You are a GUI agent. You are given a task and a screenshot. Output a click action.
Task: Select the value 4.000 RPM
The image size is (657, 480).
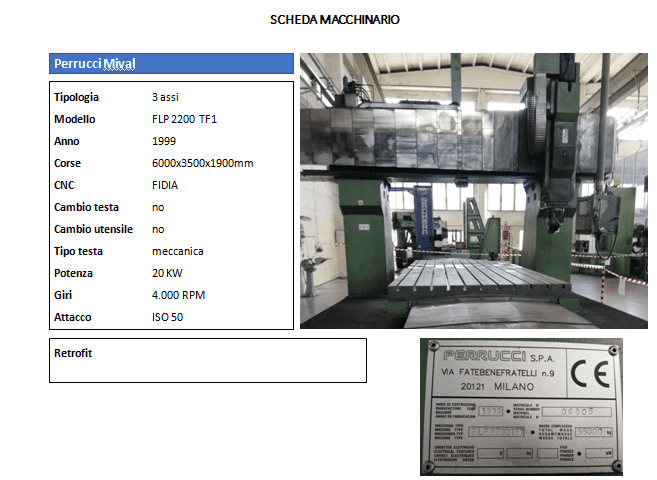[x=178, y=295]
